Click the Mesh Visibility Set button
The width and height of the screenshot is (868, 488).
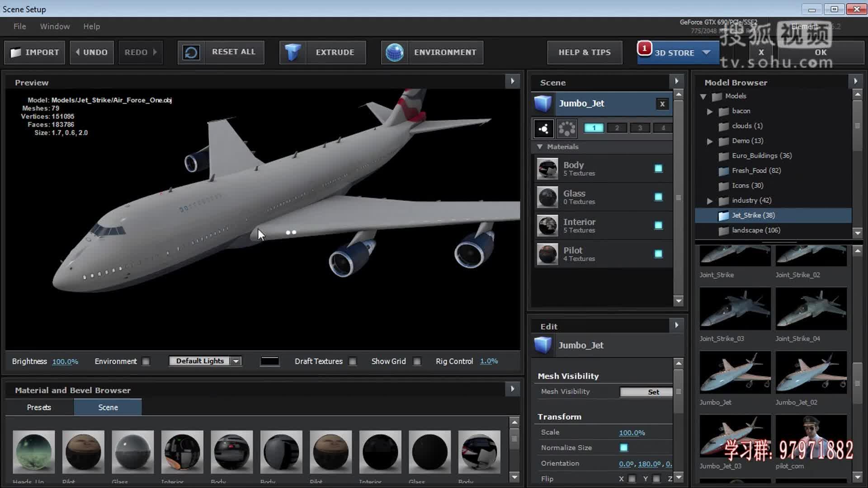point(646,392)
